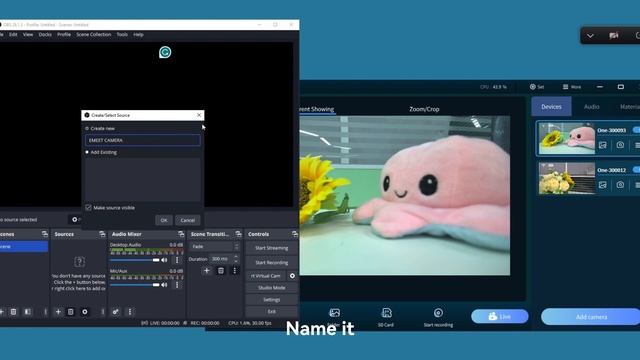The width and height of the screenshot is (640, 360).
Task: Expand the top-right floating toolbar chevron
Action: tap(590, 36)
